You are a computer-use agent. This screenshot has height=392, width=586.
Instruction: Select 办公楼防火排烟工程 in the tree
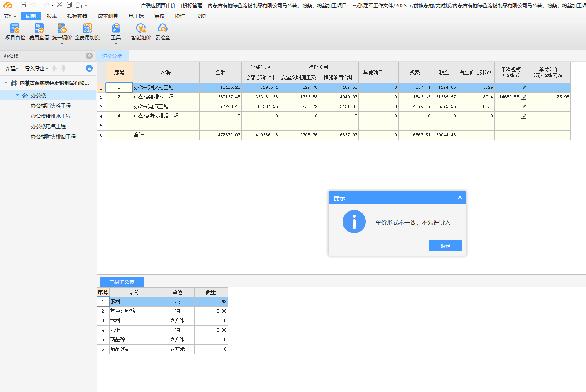[x=53, y=136]
